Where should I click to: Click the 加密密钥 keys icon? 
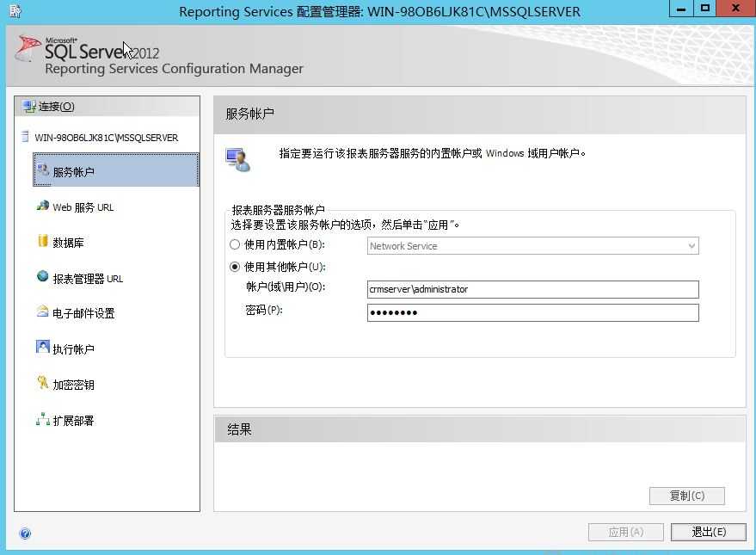pos(42,382)
